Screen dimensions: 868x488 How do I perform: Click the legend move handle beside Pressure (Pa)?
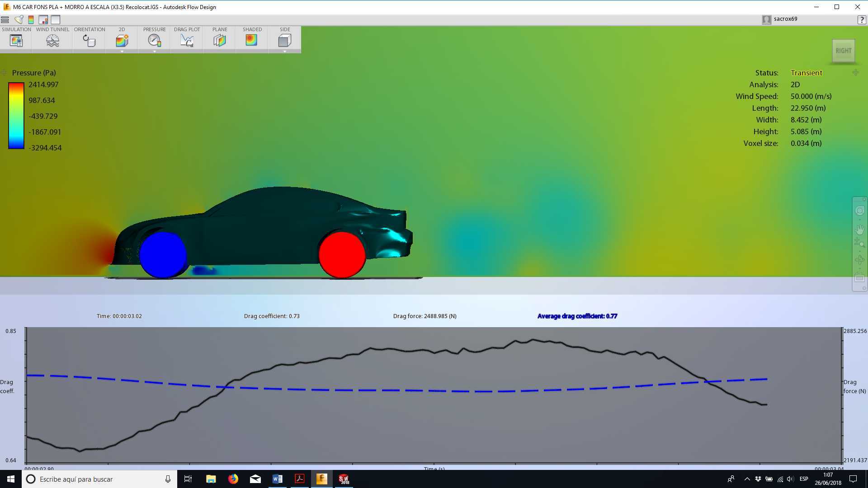[4, 73]
